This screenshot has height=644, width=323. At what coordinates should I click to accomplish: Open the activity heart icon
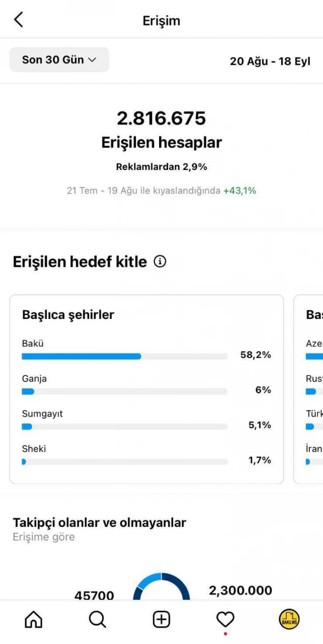pyautogui.click(x=225, y=619)
